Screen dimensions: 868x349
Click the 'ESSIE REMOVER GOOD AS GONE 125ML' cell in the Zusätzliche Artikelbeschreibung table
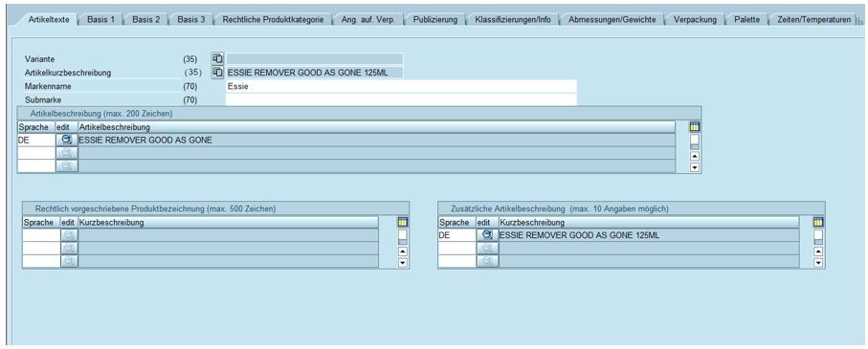pos(649,235)
